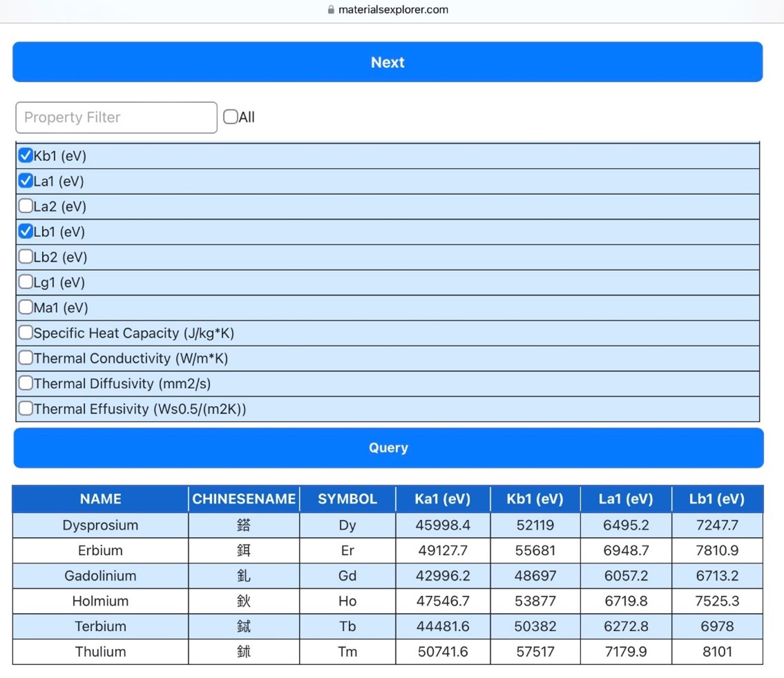The width and height of the screenshot is (784, 678).
Task: Click the 47546.7 value for Holmium
Action: [x=443, y=601]
